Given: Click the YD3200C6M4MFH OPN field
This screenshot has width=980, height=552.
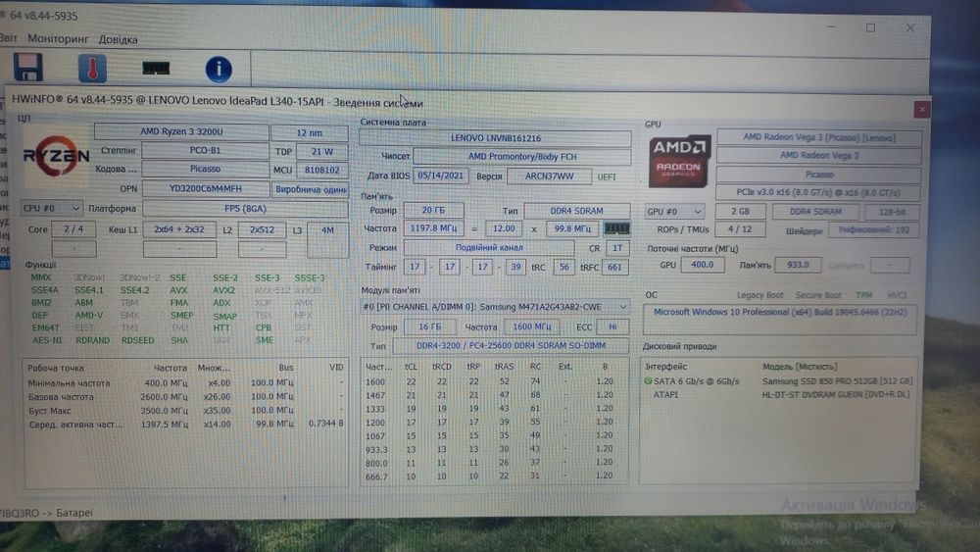Looking at the screenshot, I should [x=205, y=189].
